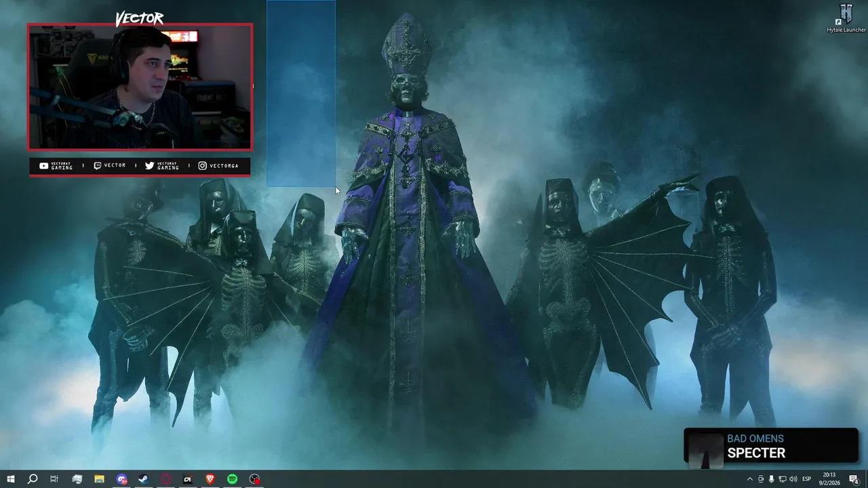
Task: Open the volume speaker tray icon
Action: pyautogui.click(x=793, y=479)
